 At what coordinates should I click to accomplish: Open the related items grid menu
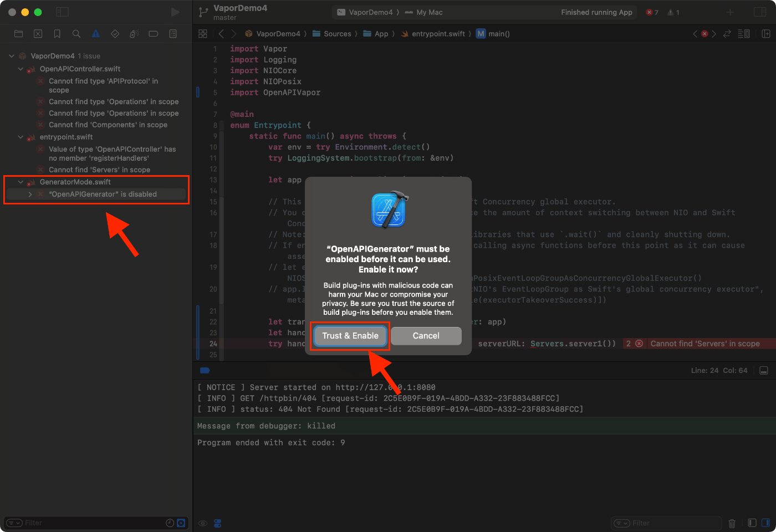click(x=203, y=34)
